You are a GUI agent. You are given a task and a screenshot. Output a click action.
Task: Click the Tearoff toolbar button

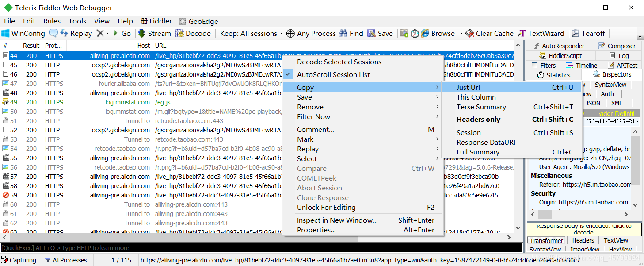(x=588, y=33)
